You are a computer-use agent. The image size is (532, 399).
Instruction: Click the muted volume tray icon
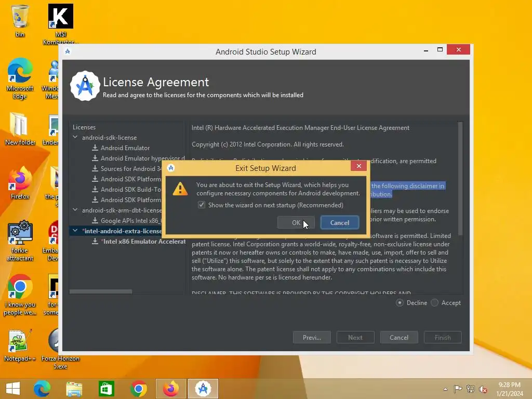[483, 389]
